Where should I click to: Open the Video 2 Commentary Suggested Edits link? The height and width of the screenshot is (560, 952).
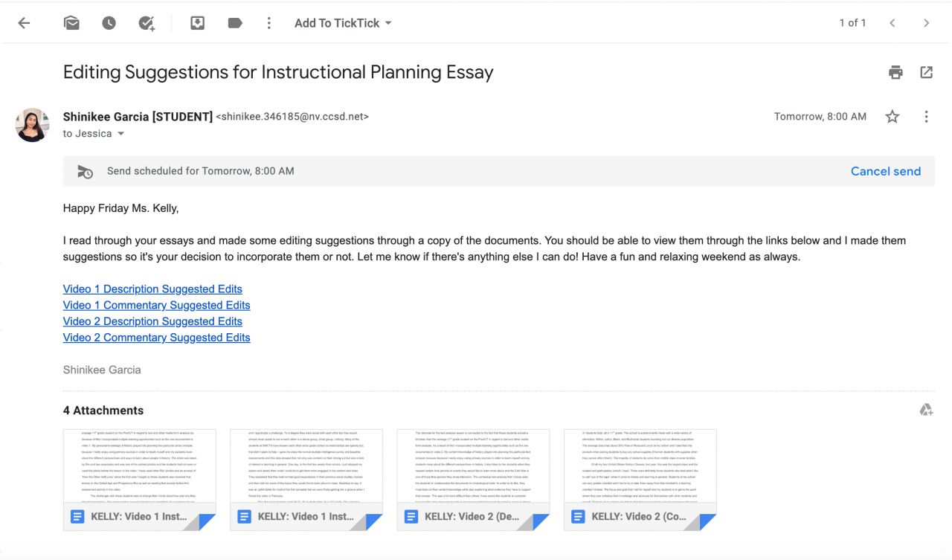156,338
